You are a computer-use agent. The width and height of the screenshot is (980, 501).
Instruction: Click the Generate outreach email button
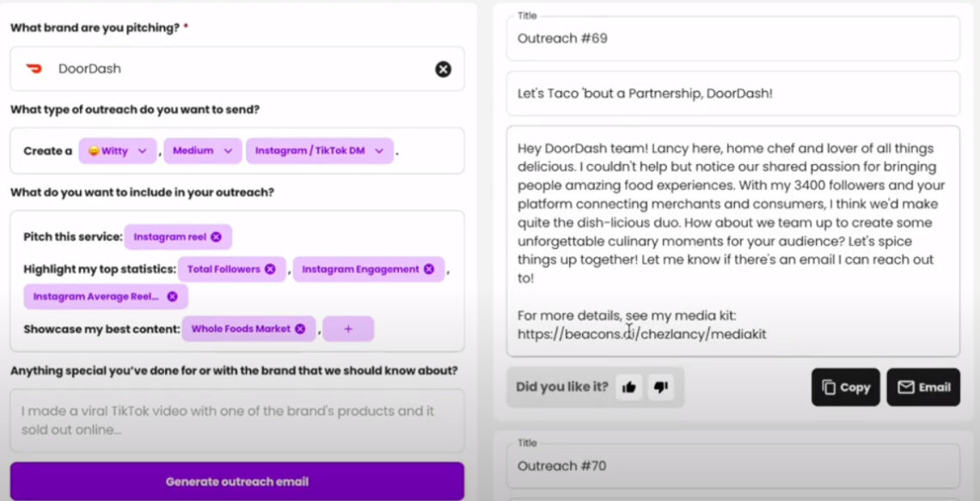point(236,480)
